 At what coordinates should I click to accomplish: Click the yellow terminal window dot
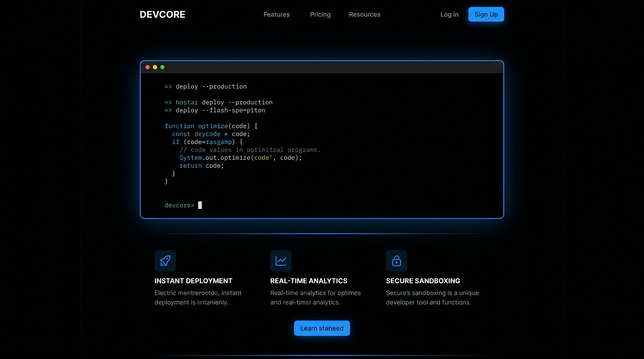[x=155, y=67]
